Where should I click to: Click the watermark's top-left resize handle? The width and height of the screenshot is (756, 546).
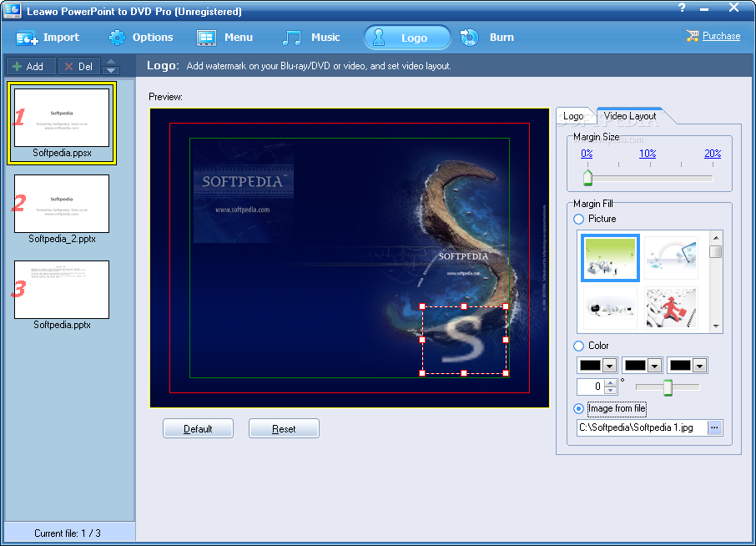[x=422, y=306]
